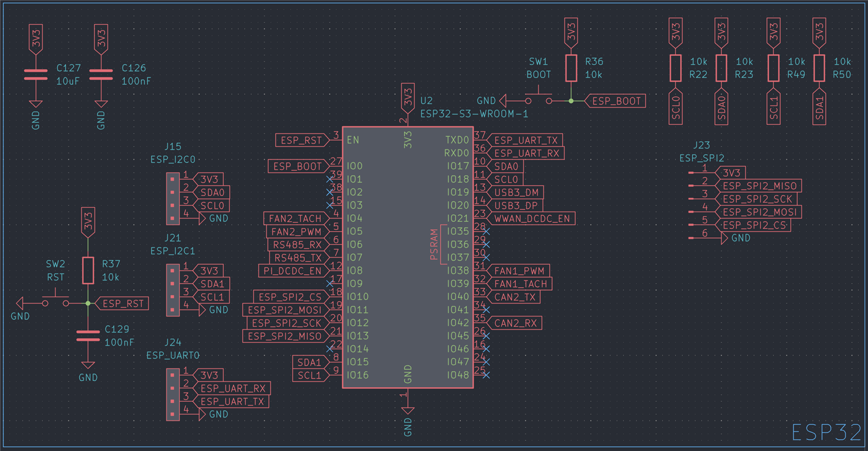This screenshot has width=868, height=451.
Task: Select pull-up resistor R22
Action: coord(676,68)
